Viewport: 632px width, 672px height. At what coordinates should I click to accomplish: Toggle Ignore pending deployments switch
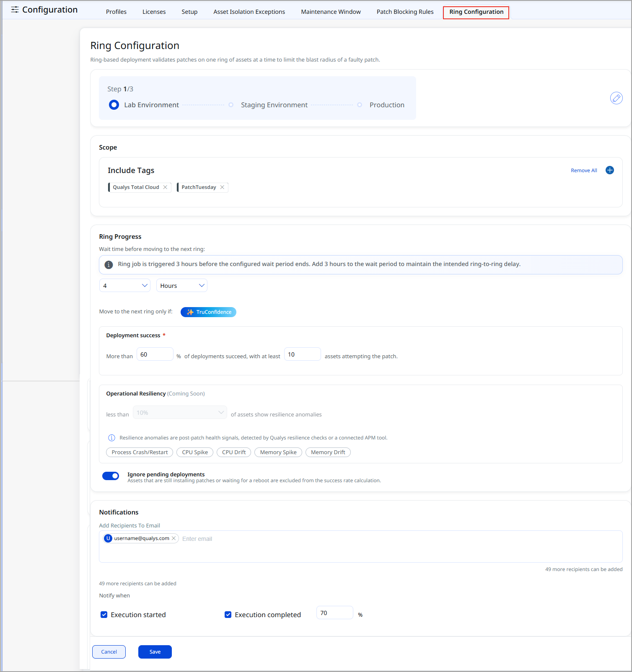point(111,476)
